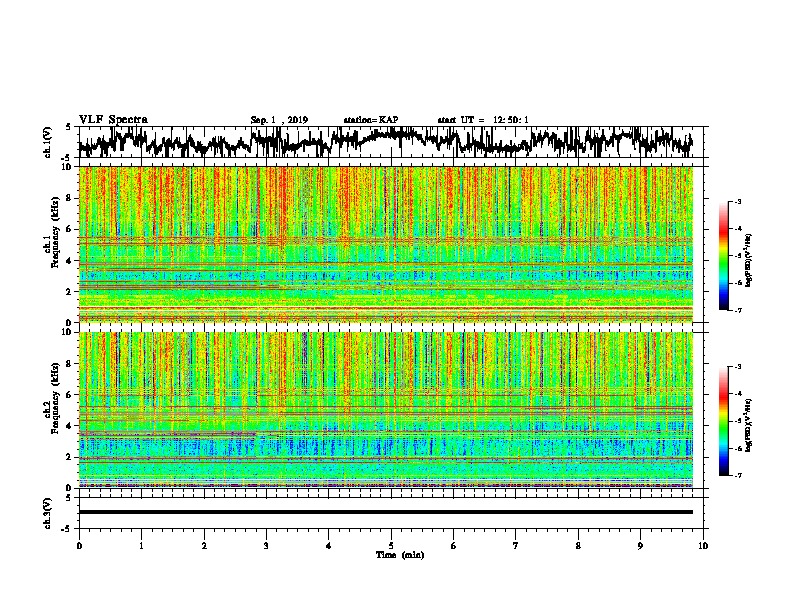This screenshot has width=792, height=612.
Task: Click the 'ch.3(V)' axis label
Action: [48, 513]
